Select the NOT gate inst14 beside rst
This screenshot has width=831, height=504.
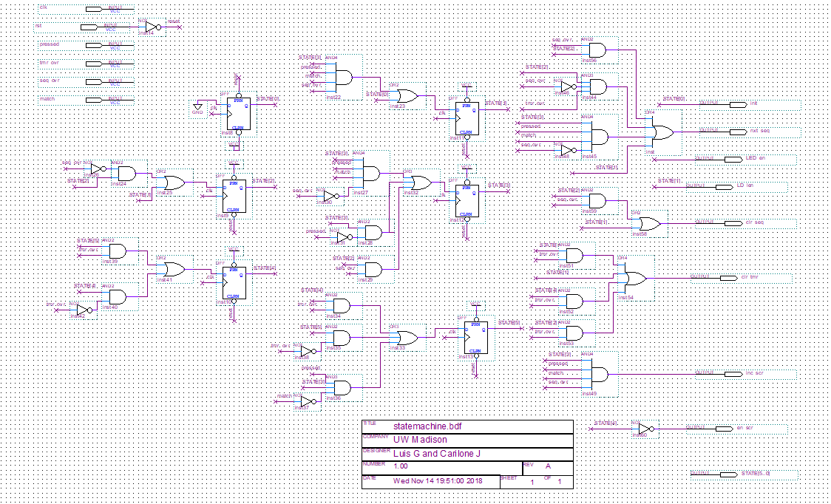click(x=152, y=27)
